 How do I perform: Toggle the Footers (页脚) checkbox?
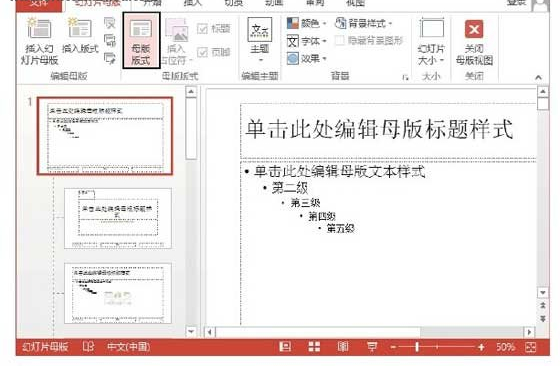pos(202,52)
